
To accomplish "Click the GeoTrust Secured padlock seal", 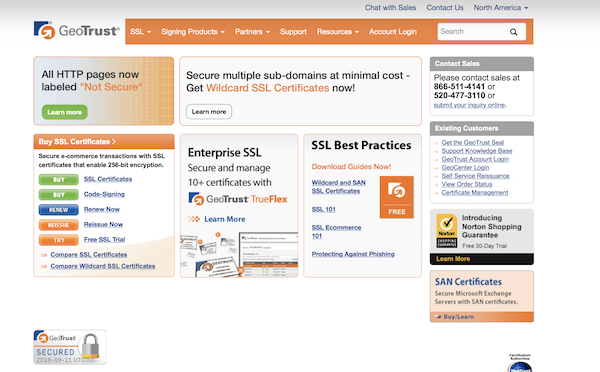I will point(70,347).
